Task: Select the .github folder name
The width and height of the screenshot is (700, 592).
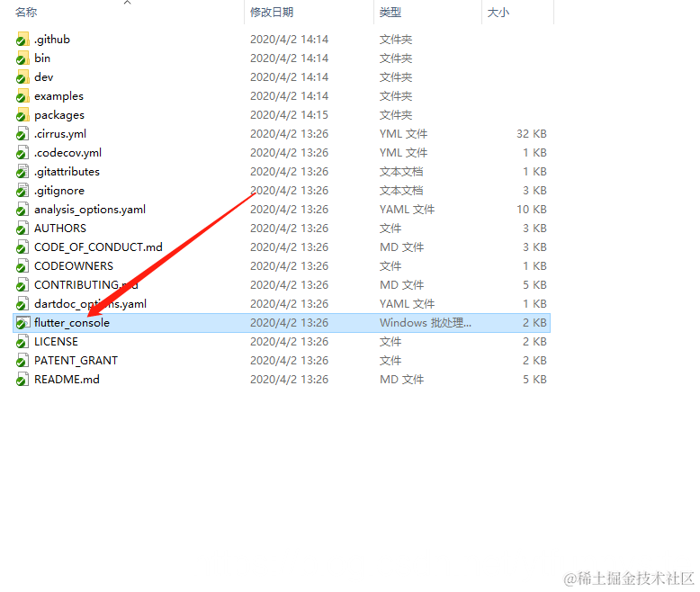Action: [52, 40]
